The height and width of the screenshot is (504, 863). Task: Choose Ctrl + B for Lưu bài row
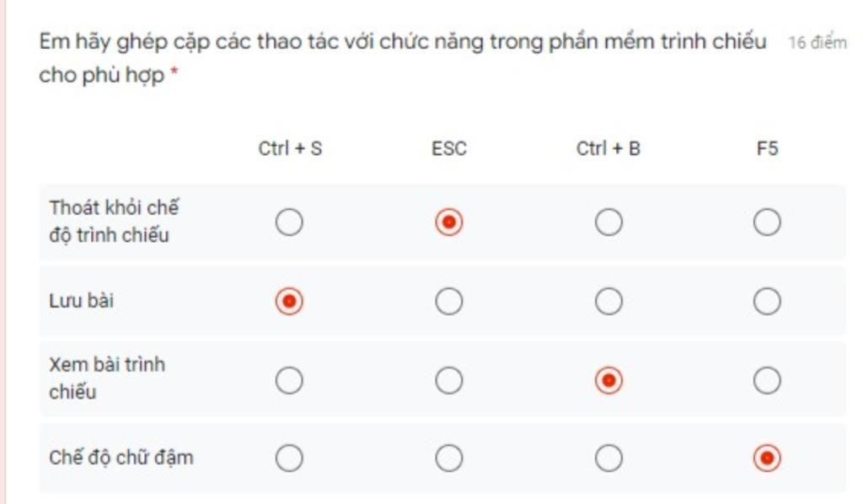(x=608, y=301)
